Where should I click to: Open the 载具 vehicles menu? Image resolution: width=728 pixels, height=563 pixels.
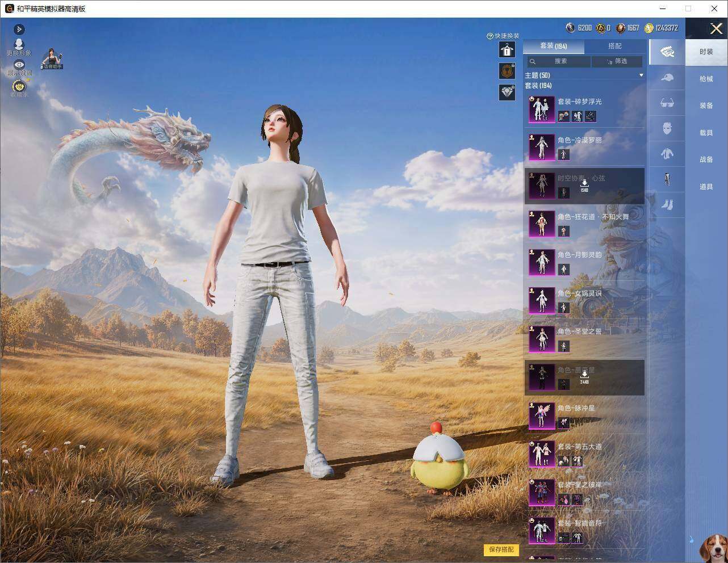pos(706,133)
